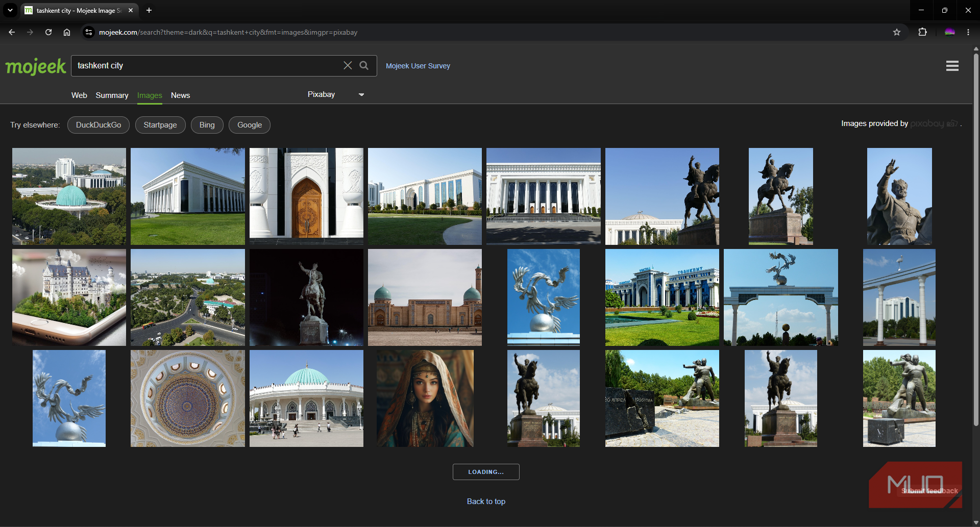The height and width of the screenshot is (527, 980).
Task: Click the Submit feedback button
Action: point(929,491)
